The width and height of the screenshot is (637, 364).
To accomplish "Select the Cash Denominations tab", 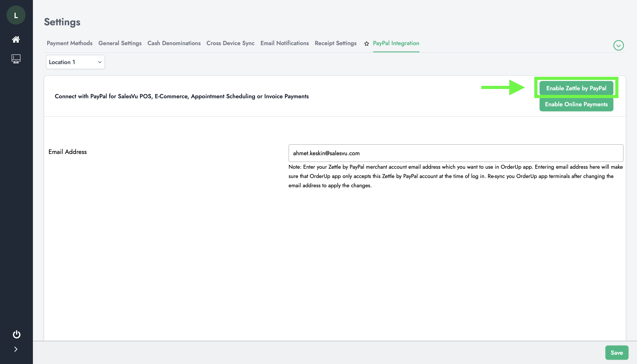I will tap(174, 43).
